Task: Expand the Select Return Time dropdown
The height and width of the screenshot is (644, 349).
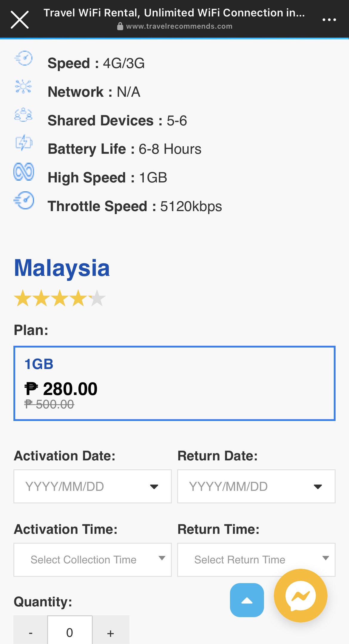Action: coord(256,560)
